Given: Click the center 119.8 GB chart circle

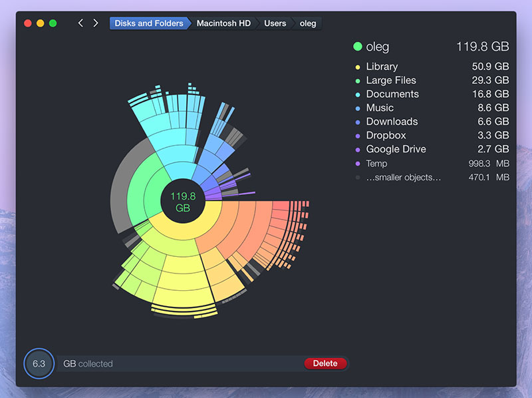Looking at the screenshot, I should coord(183,202).
